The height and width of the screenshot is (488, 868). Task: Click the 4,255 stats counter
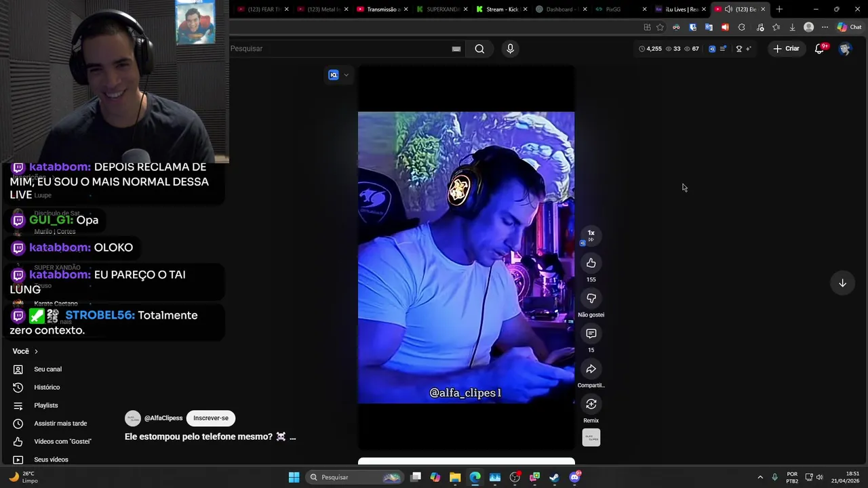click(x=650, y=49)
